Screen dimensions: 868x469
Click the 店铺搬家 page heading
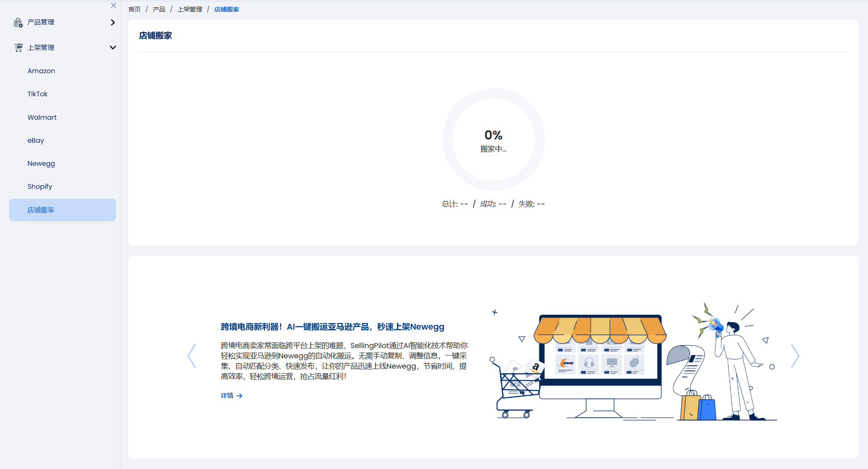[155, 35]
